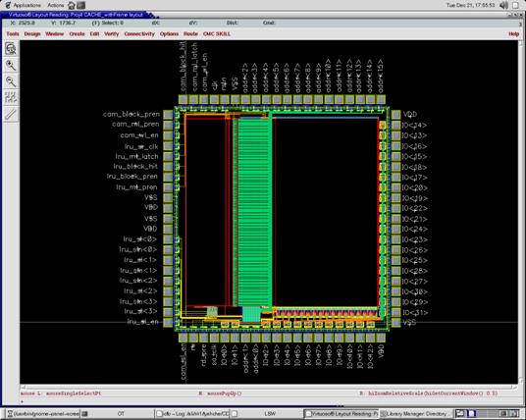Expand the Actions panel menu
The image size is (526, 420).
click(55, 5)
